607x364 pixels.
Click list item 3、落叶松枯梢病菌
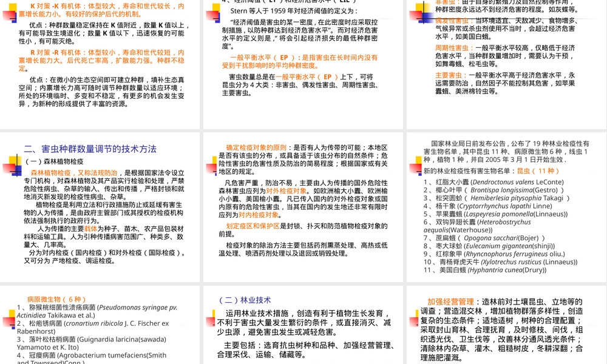tap(92, 343)
